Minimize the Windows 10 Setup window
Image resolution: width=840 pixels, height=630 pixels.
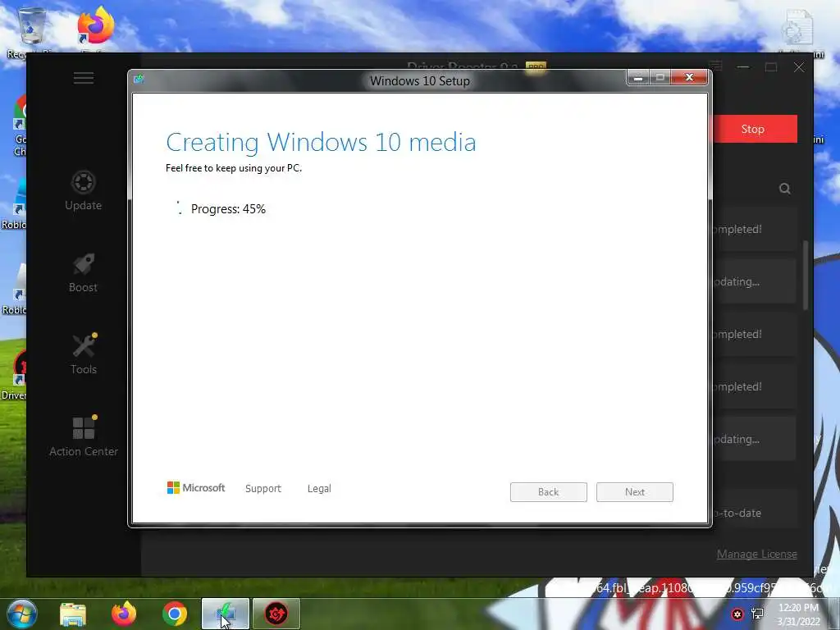click(638, 78)
